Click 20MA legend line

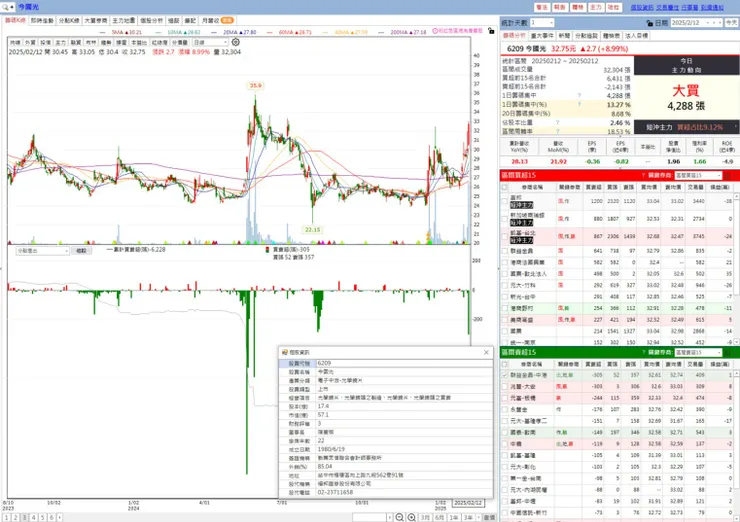coord(234,32)
